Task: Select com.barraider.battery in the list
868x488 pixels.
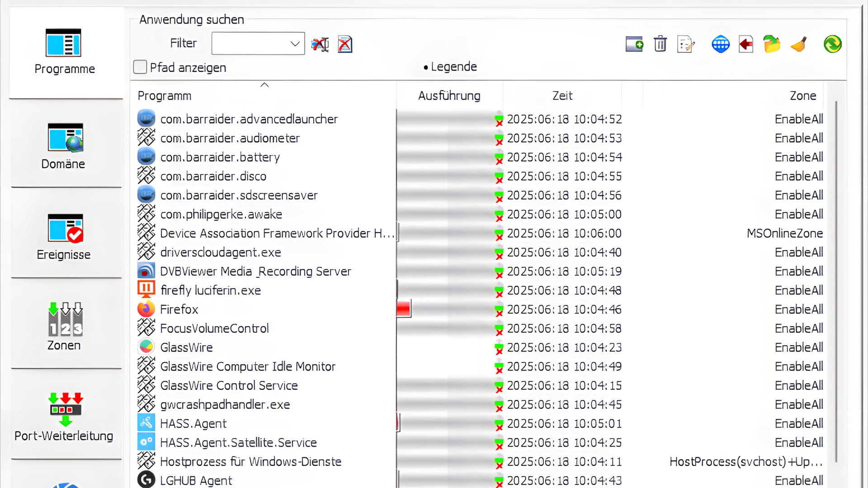Action: coord(220,157)
